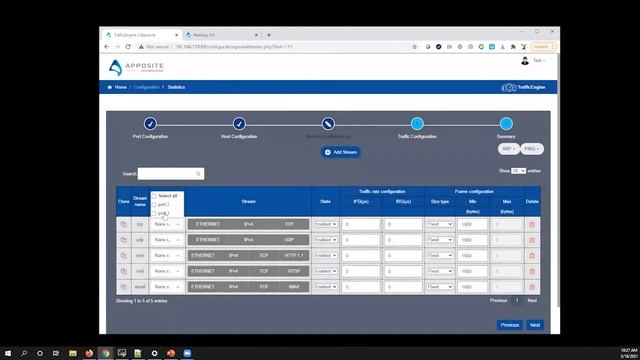Open the PING dropdown button
The image size is (640, 360).
(x=532, y=149)
